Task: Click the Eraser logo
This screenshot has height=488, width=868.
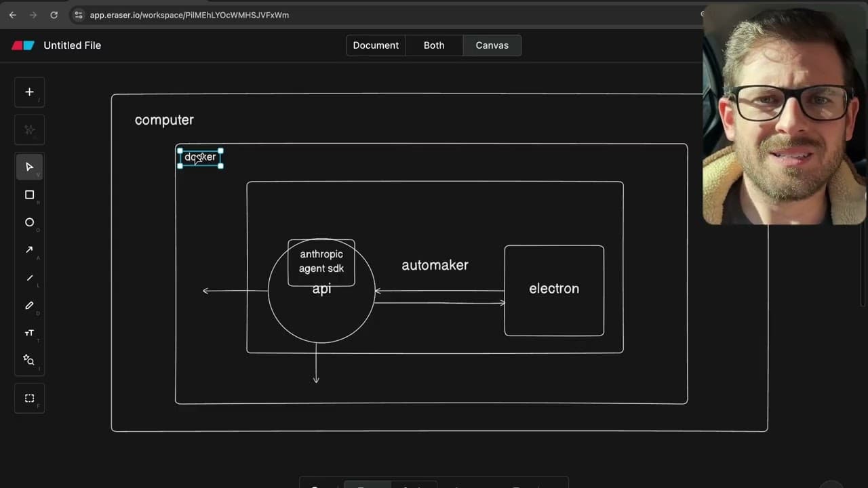Action: 22,45
